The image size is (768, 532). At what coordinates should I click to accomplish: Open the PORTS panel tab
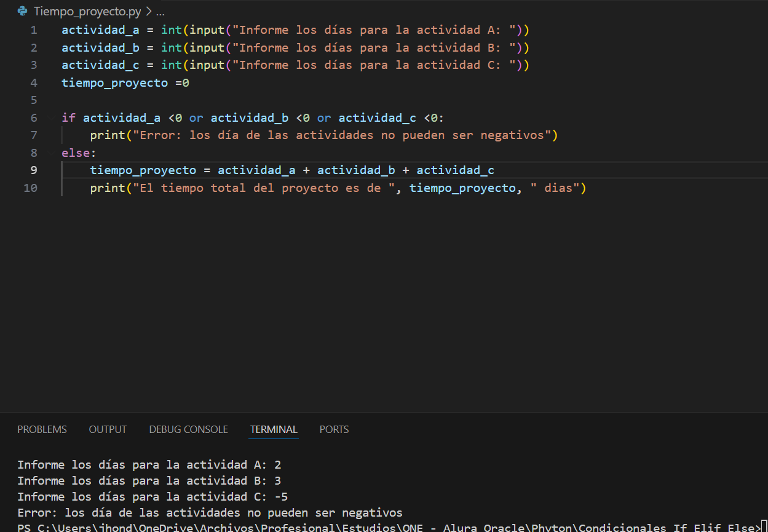pos(334,429)
